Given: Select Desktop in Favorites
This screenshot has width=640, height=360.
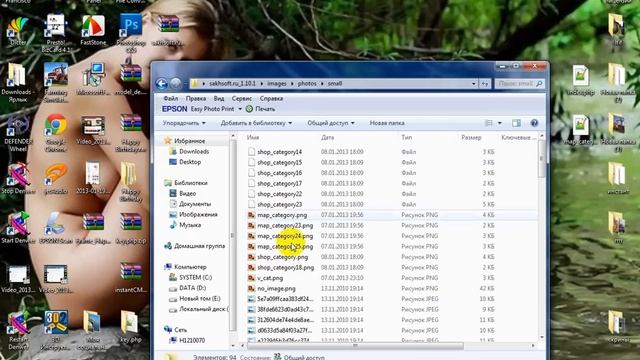Looking at the screenshot, I should coord(190,162).
